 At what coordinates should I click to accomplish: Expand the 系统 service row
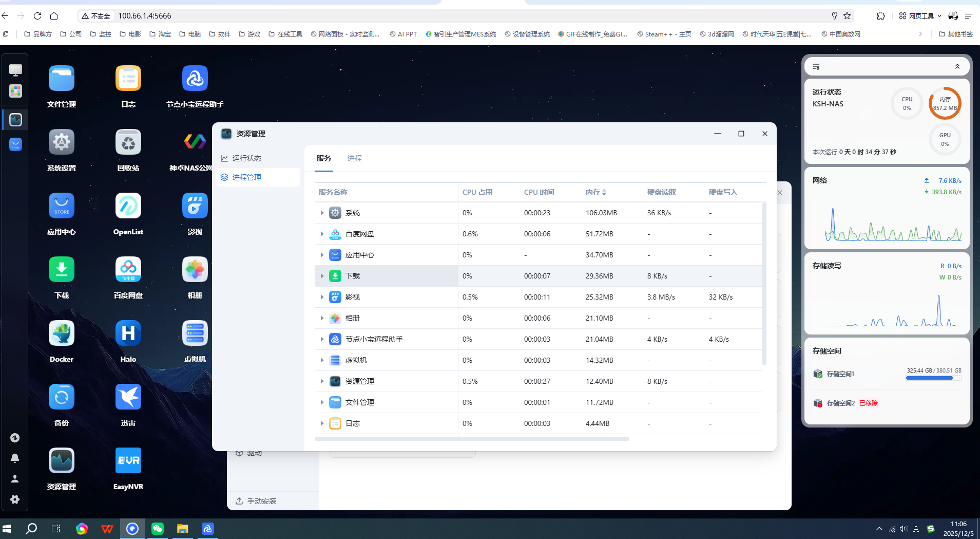tap(322, 213)
